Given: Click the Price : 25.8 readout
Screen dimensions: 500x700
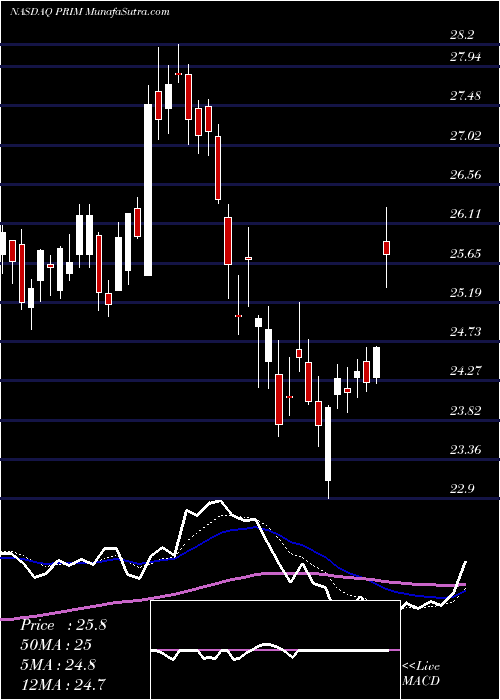Looking at the screenshot, I should pyautogui.click(x=63, y=625).
